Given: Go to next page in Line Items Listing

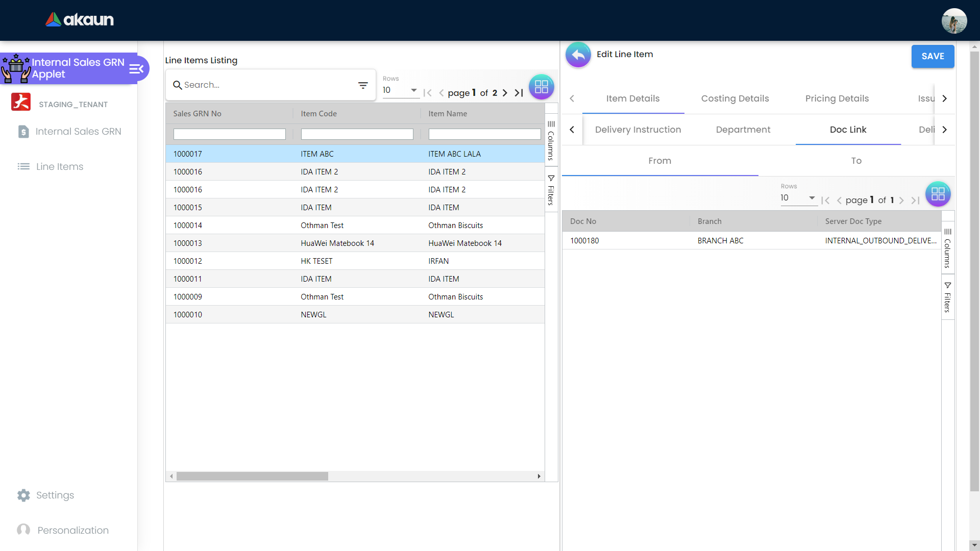Looking at the screenshot, I should pyautogui.click(x=505, y=93).
